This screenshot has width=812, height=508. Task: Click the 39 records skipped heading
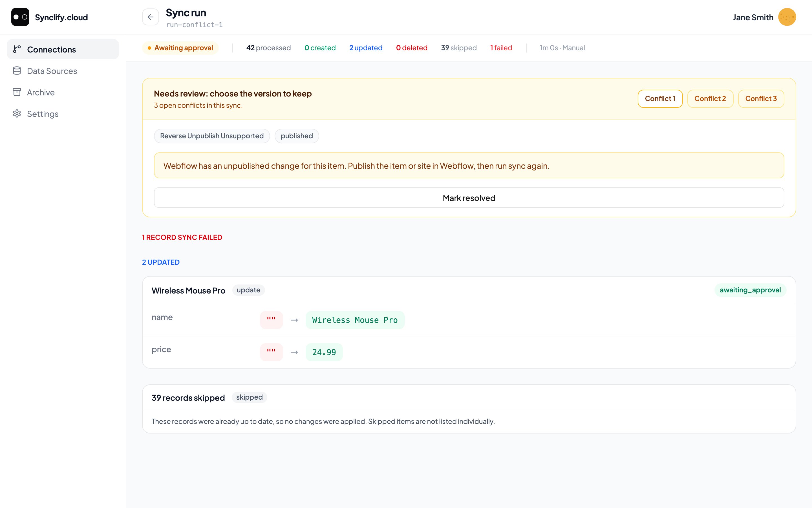tap(188, 398)
